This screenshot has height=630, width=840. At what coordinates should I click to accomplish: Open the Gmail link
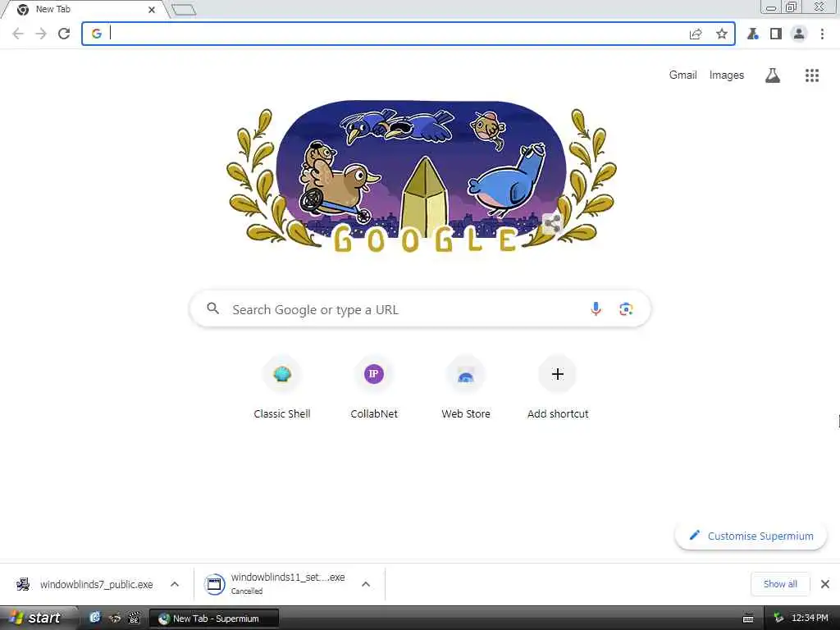[x=682, y=75]
